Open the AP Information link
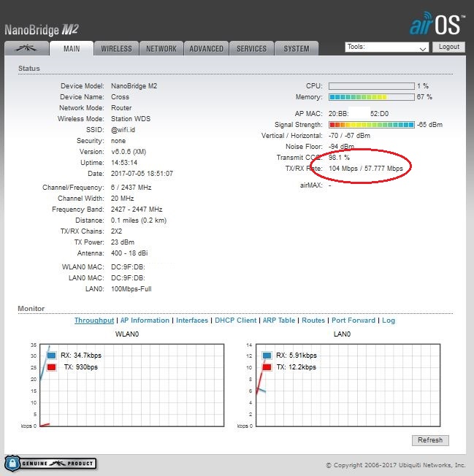This screenshot has width=474, height=476. pos(145,320)
